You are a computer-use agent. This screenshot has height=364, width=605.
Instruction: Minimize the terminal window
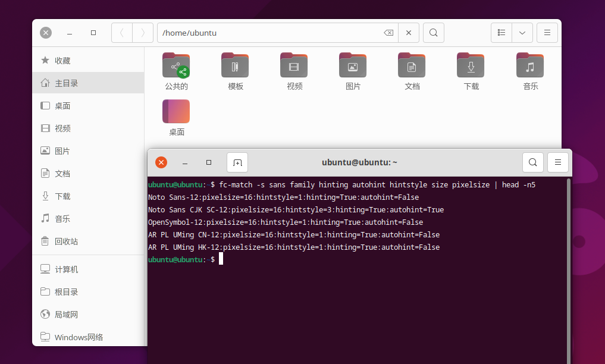(185, 162)
